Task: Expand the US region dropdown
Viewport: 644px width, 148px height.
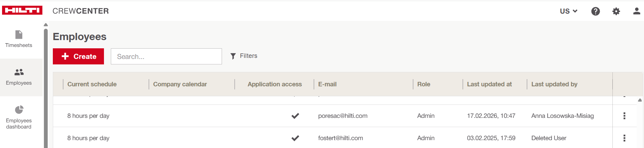Action: click(x=569, y=11)
